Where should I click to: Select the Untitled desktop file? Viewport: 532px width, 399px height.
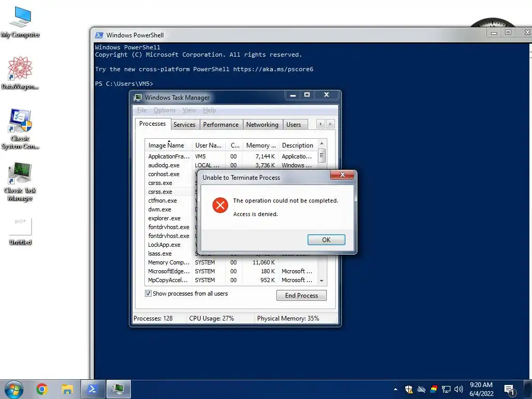20,231
